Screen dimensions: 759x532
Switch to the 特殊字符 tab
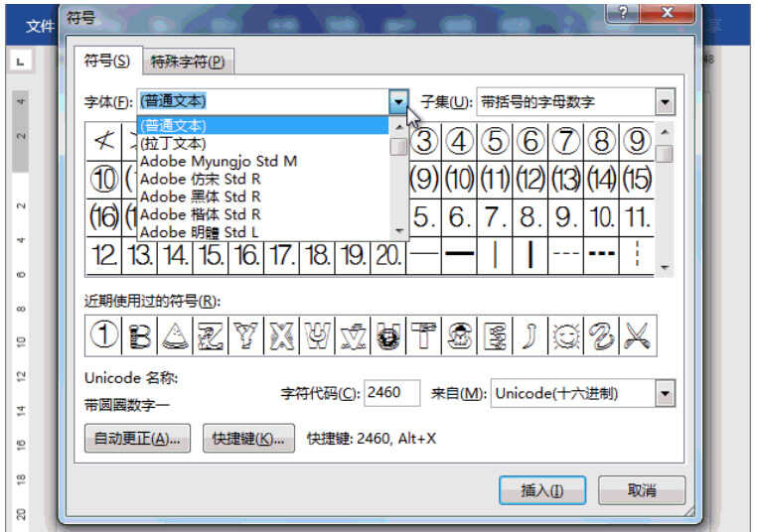coord(188,62)
